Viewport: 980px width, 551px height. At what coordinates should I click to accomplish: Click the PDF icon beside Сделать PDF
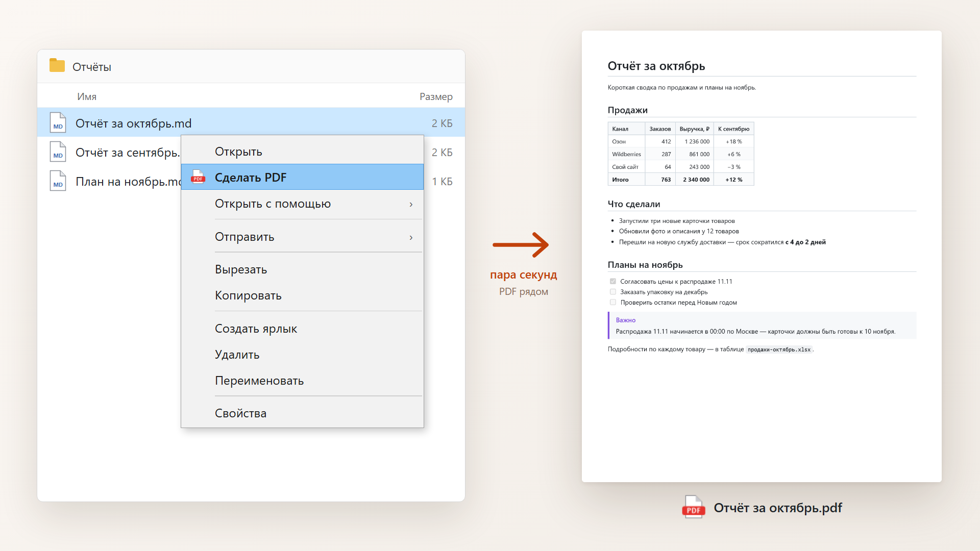point(198,177)
